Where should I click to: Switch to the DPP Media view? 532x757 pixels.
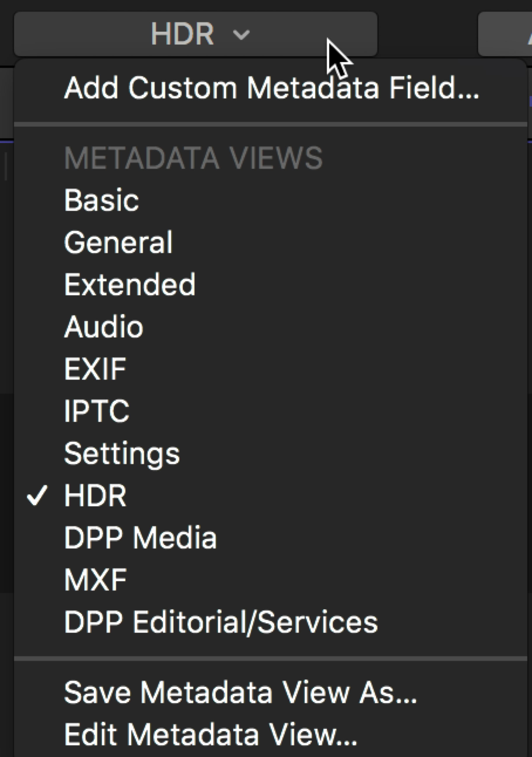tap(140, 538)
